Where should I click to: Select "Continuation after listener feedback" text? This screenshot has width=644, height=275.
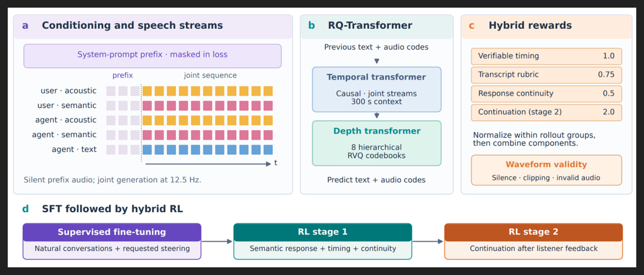pyautogui.click(x=534, y=248)
